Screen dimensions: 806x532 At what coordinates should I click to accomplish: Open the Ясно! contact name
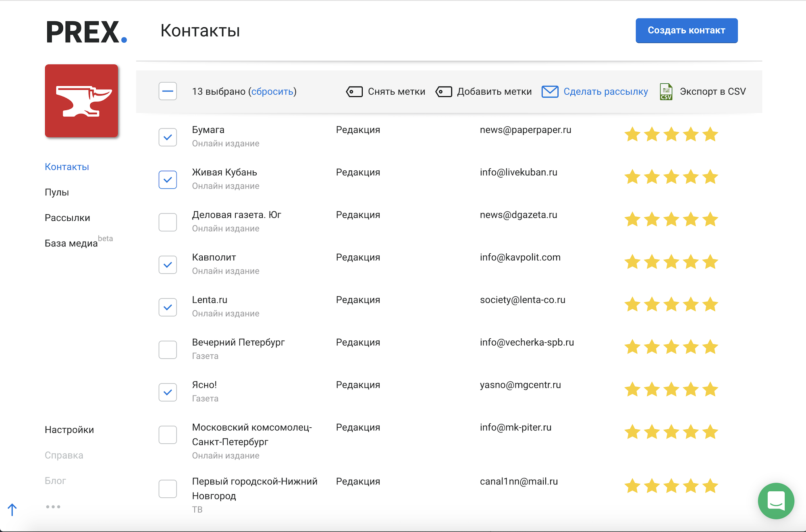point(204,385)
